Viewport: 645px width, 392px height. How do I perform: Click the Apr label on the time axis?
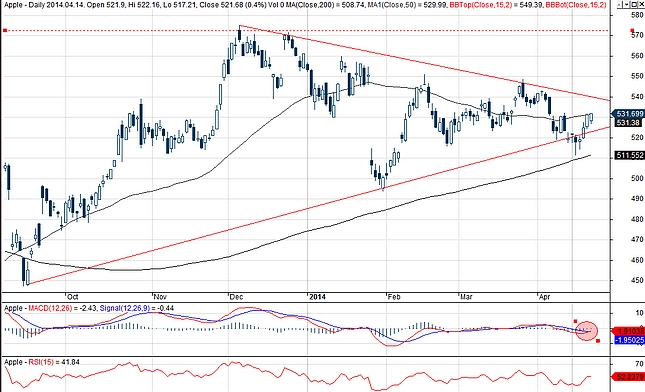click(545, 297)
